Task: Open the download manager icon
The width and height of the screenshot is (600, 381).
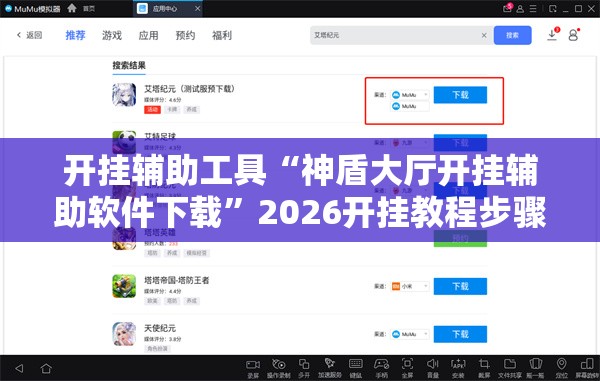Action: [552, 35]
